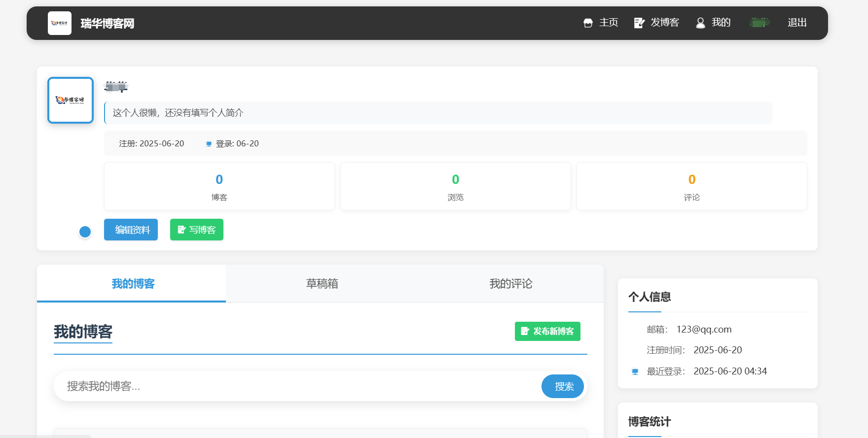Click the 发布新博客 button
The image size is (868, 438).
pos(547,331)
